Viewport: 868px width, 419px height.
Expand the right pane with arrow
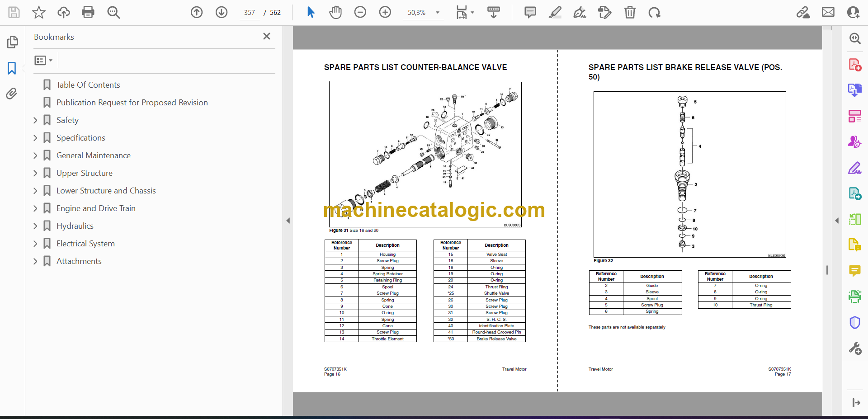(x=856, y=403)
